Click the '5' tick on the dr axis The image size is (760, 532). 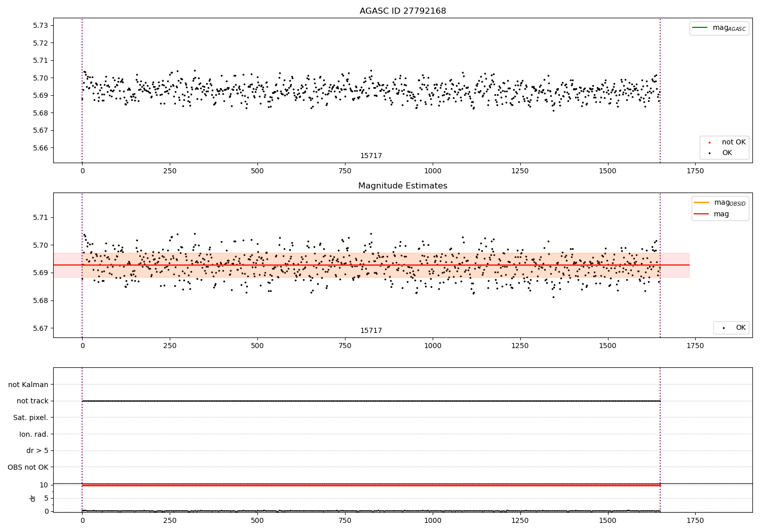(47, 498)
